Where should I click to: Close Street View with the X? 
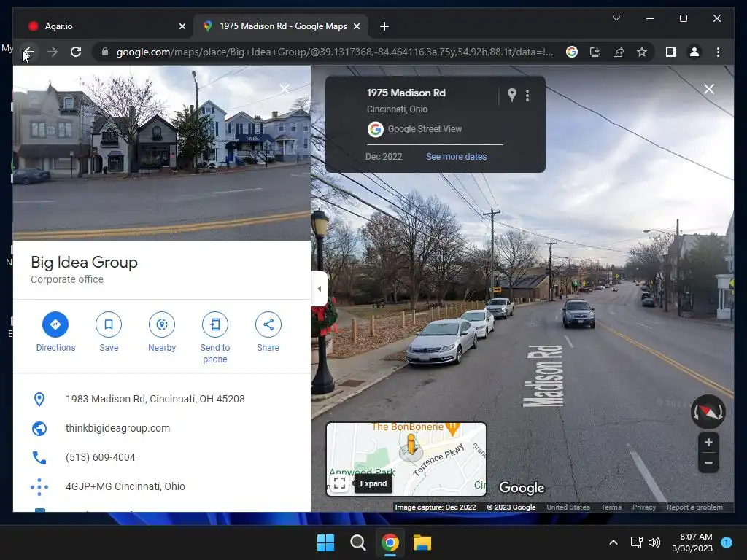coord(709,89)
